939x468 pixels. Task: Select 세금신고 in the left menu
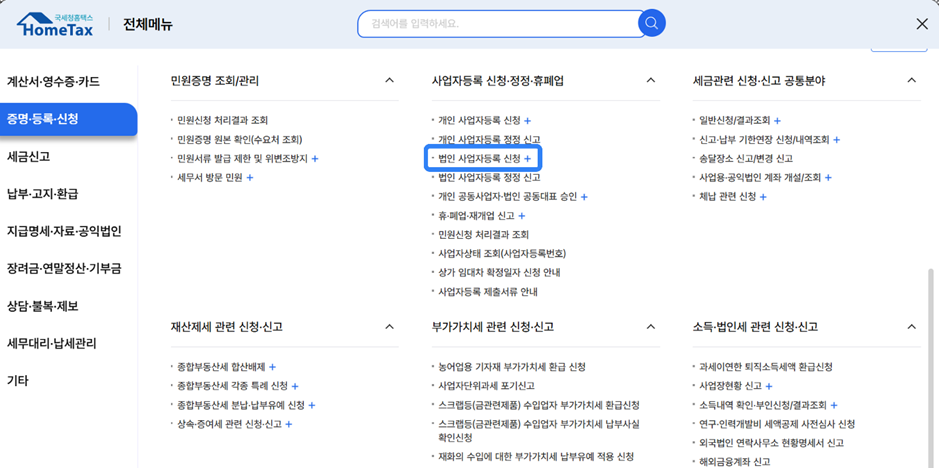[x=29, y=157]
